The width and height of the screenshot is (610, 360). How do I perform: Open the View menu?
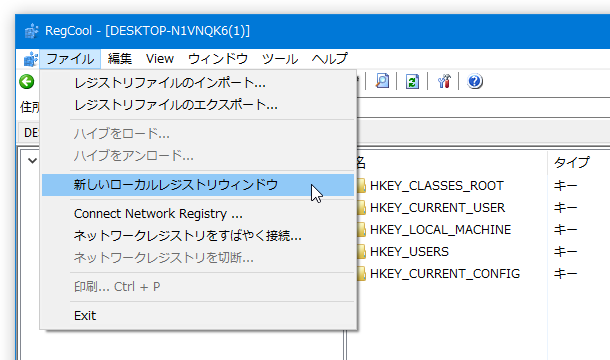coord(160,59)
